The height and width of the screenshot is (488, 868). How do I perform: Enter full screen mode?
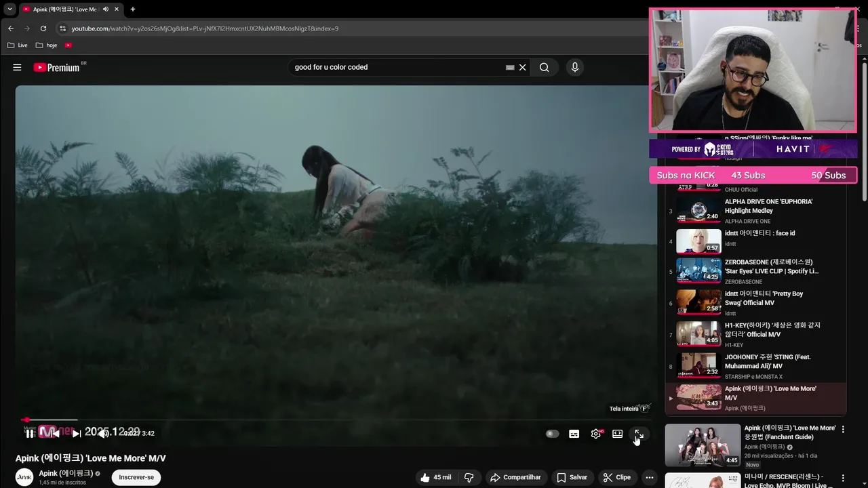click(x=639, y=434)
